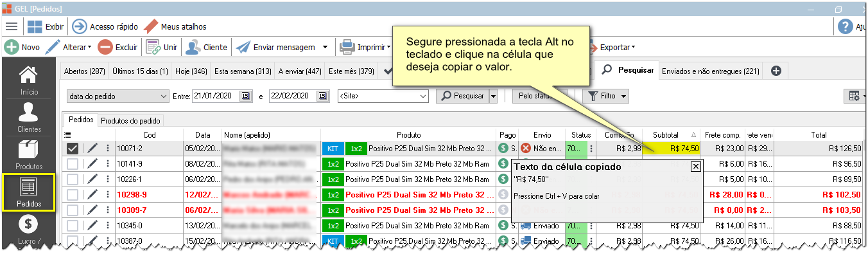Open the Hoje (346) tab

(x=191, y=71)
